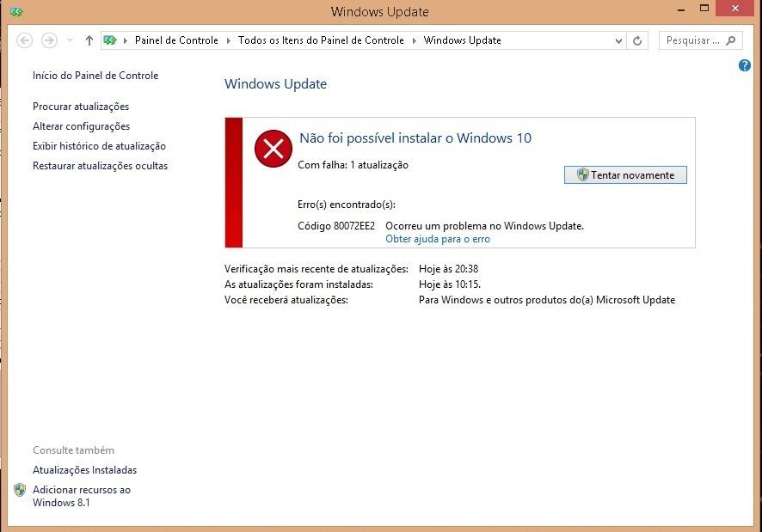This screenshot has width=762, height=532.
Task: Click 'Com falha: 1 atualização' text
Action: [353, 165]
